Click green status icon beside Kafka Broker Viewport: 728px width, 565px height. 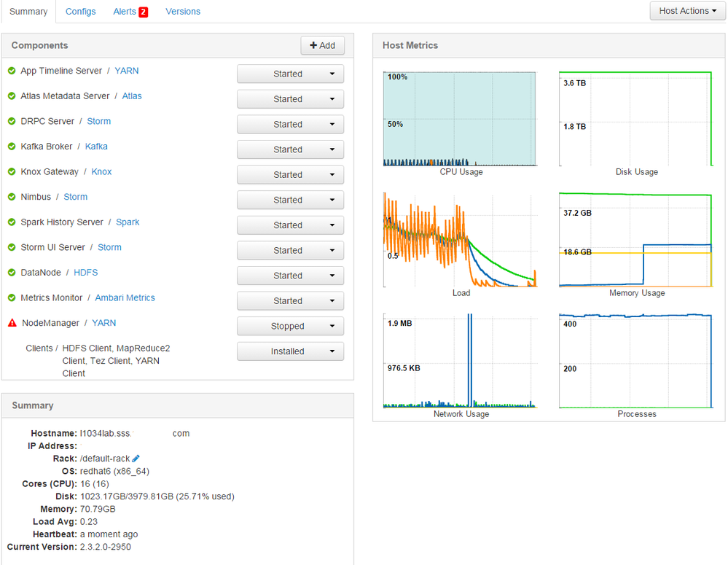(x=12, y=147)
